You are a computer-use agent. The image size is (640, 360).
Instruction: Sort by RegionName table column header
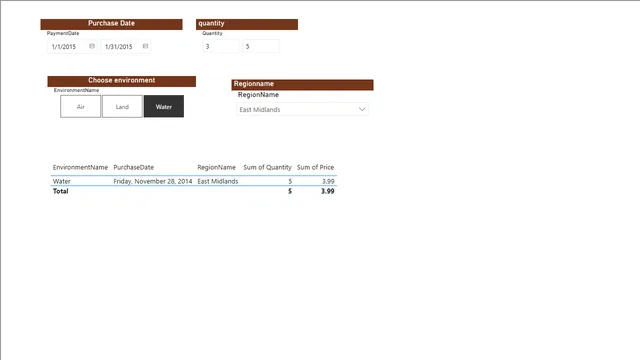216,167
